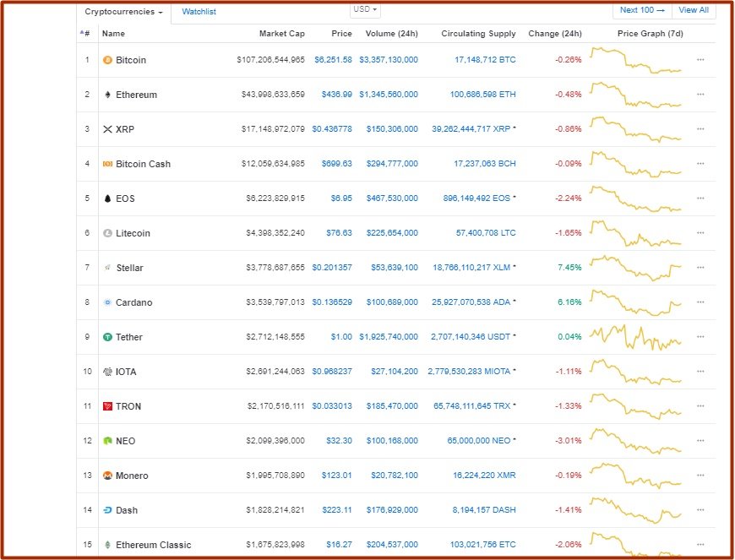Click EOS price $6.95
This screenshot has height=560, width=735.
[x=341, y=198]
